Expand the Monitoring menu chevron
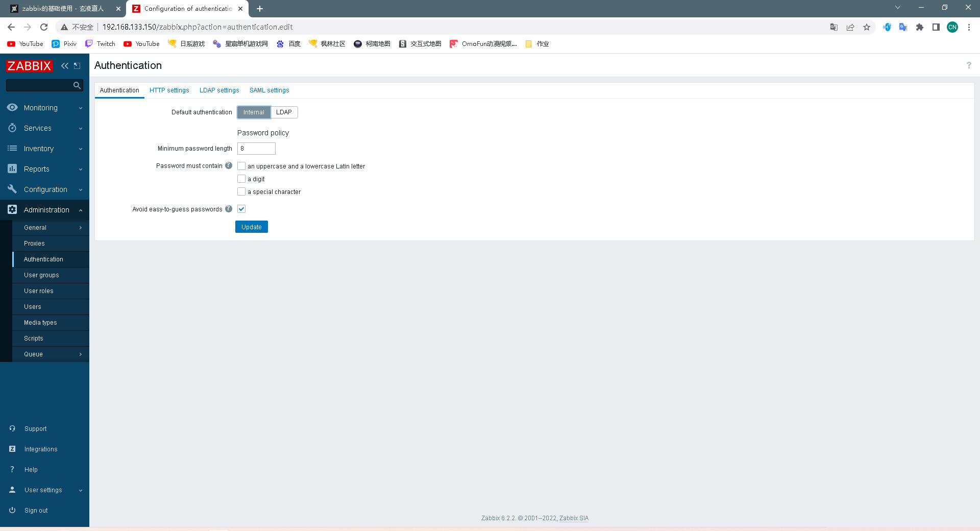The image size is (980, 531). (x=81, y=108)
